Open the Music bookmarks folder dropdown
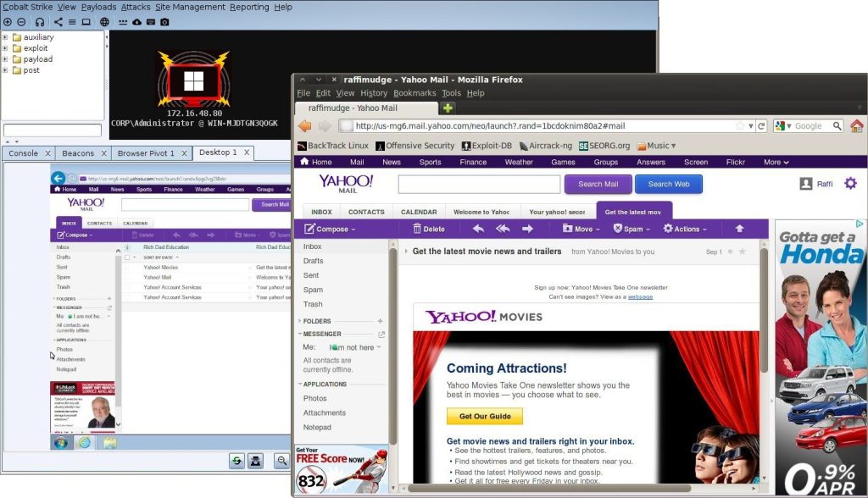 pos(657,146)
